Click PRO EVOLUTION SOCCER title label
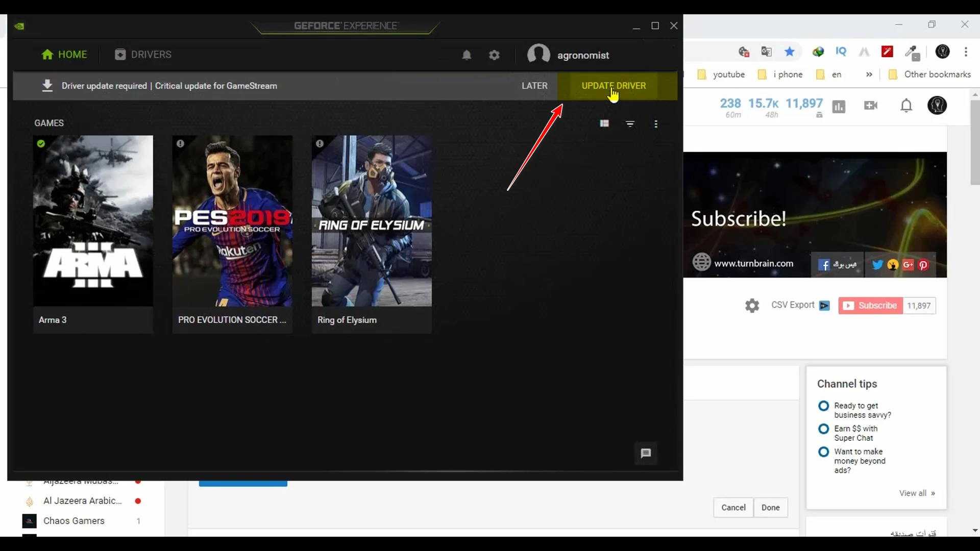 232,320
